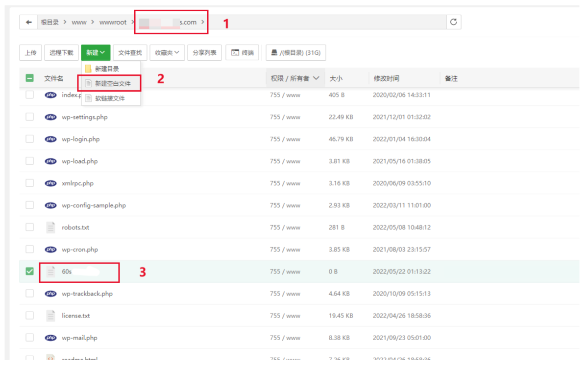The image size is (588, 369).
Task: Click the text file icon for robots.txt
Action: [x=50, y=227]
